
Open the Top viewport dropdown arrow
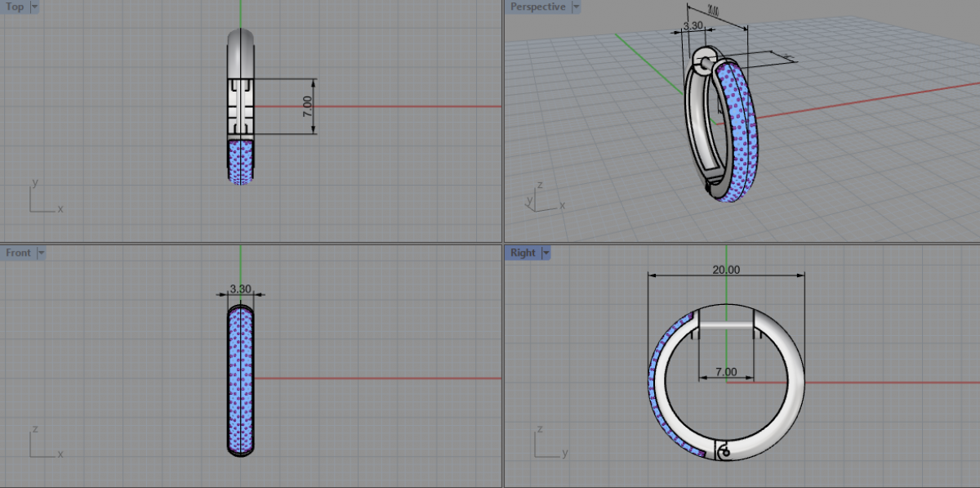[34, 7]
